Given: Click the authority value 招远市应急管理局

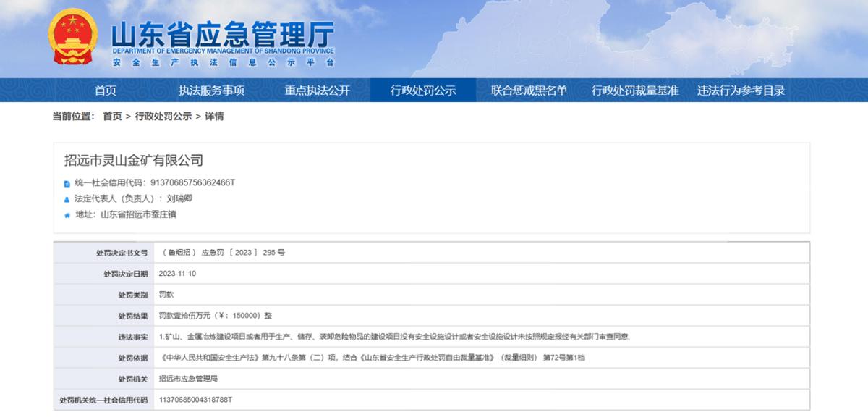Looking at the screenshot, I should (189, 379).
